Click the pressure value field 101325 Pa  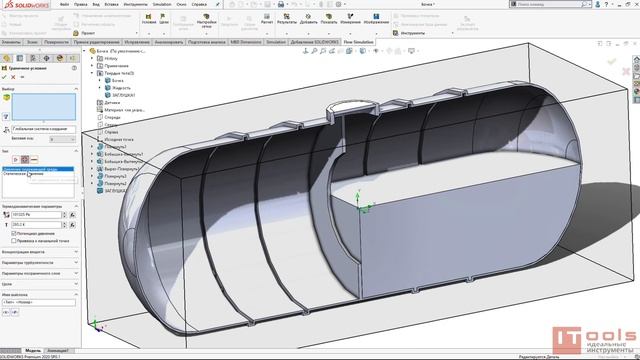[x=36, y=215]
